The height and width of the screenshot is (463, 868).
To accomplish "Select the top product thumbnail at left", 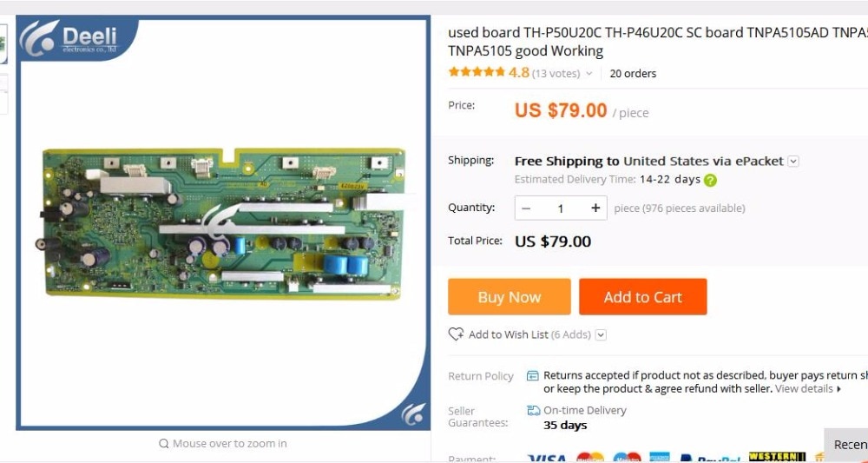I will (x=3, y=44).
